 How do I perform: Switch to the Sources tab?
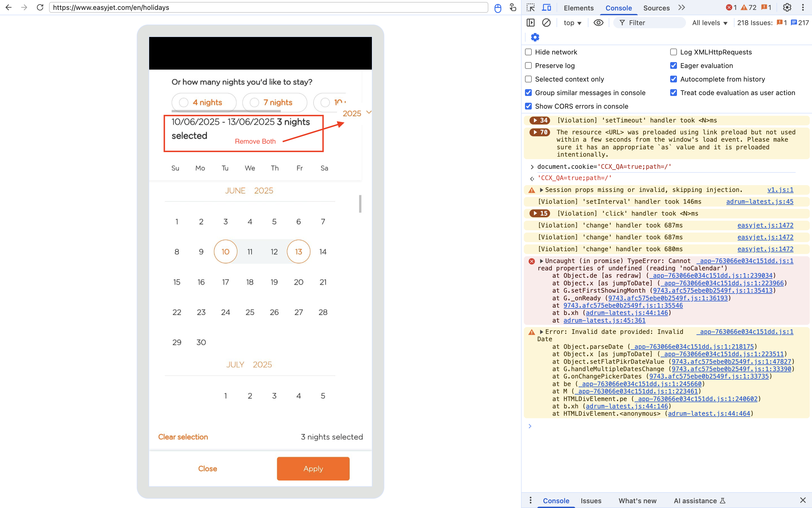[x=656, y=8]
